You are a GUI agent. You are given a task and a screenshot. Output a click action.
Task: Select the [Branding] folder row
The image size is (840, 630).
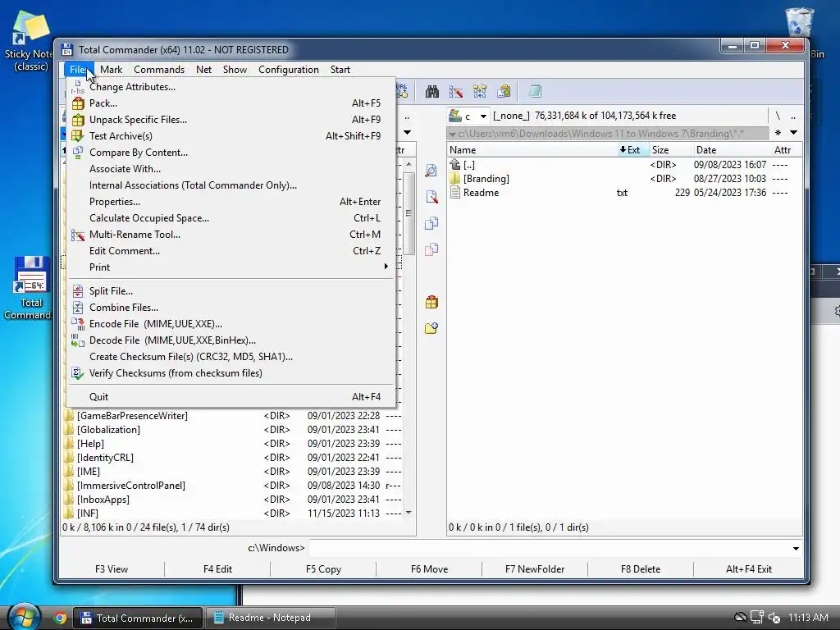(x=624, y=178)
